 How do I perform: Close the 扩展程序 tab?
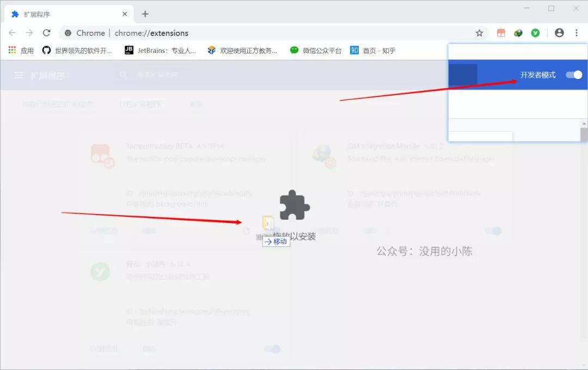coord(125,14)
